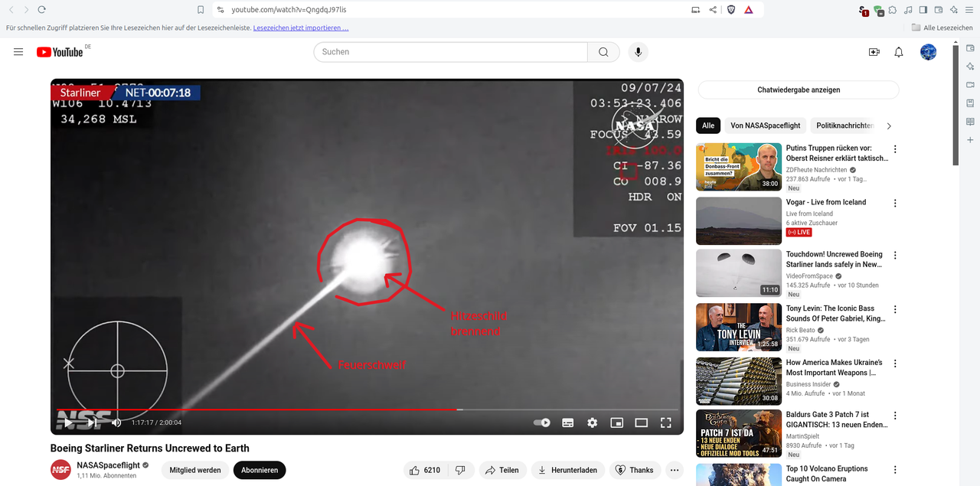Image resolution: width=980 pixels, height=486 pixels.
Task: Toggle subtitles in the player
Action: [568, 422]
